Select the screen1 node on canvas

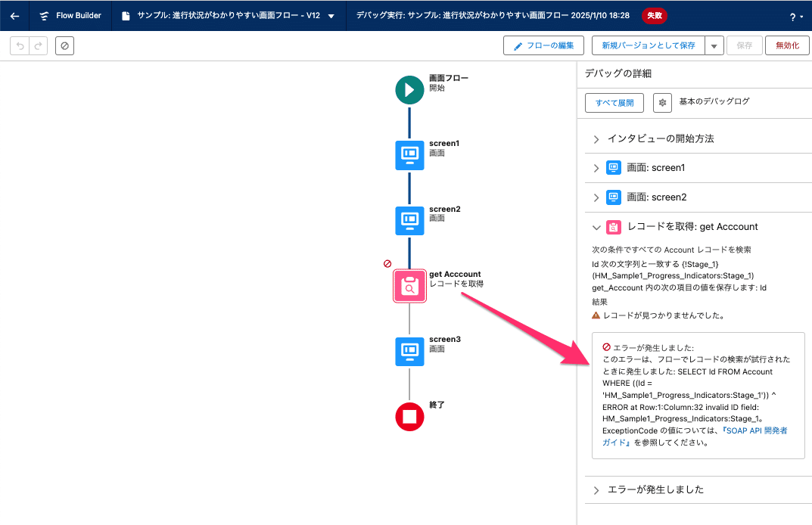[x=409, y=155]
